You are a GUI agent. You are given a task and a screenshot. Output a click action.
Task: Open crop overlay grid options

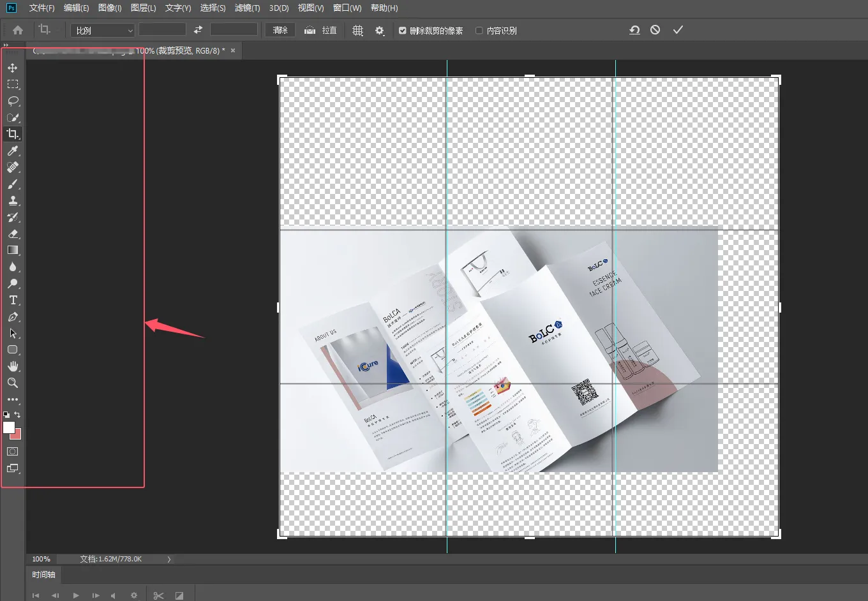click(357, 30)
